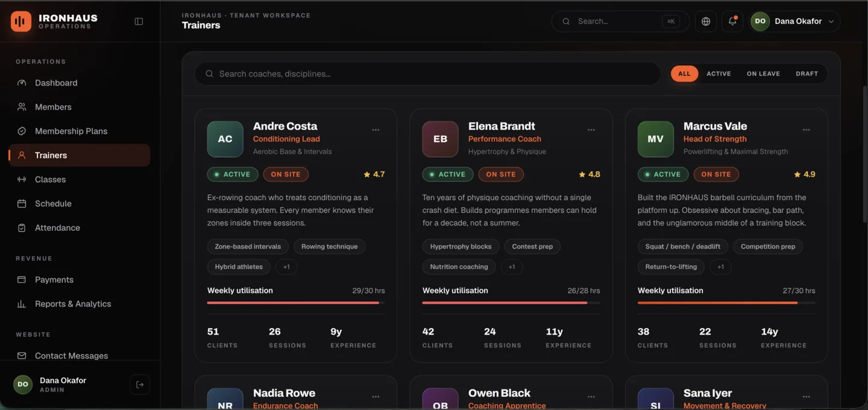This screenshot has height=410, width=868.
Task: Open the Schedule page
Action: 80,203
